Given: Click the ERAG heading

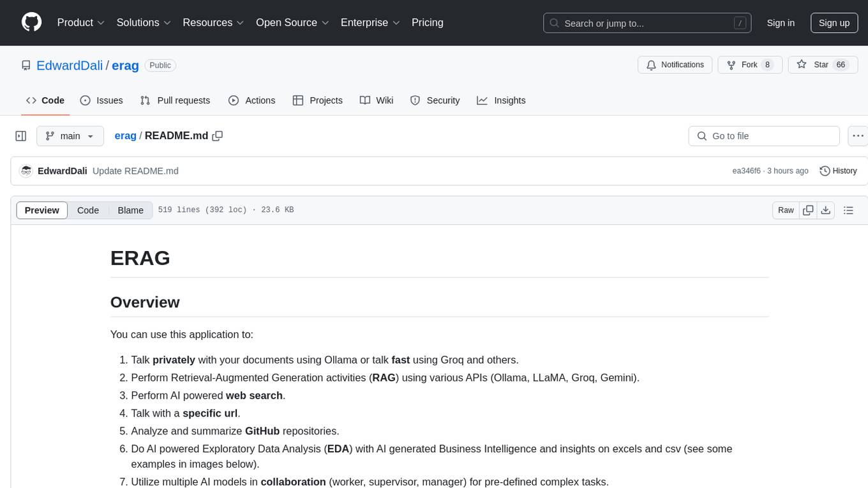Looking at the screenshot, I should (140, 258).
